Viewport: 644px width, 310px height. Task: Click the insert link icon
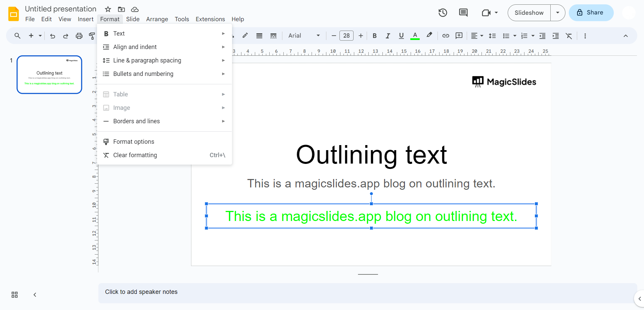[x=446, y=36]
